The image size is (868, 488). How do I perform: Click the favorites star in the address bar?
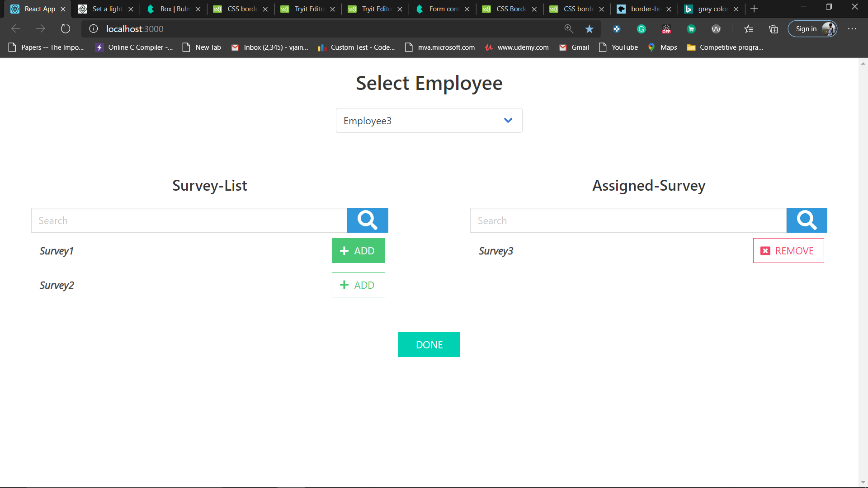tap(589, 29)
